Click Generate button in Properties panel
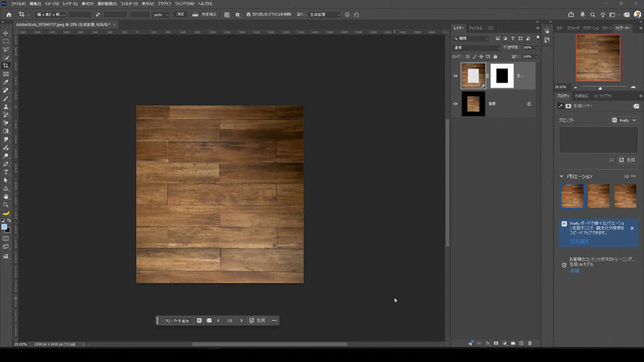 [628, 159]
